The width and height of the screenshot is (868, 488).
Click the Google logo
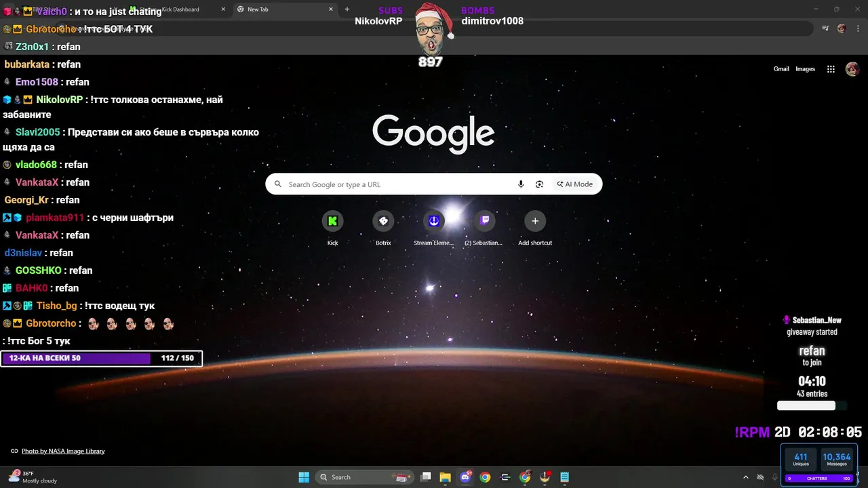click(x=433, y=134)
